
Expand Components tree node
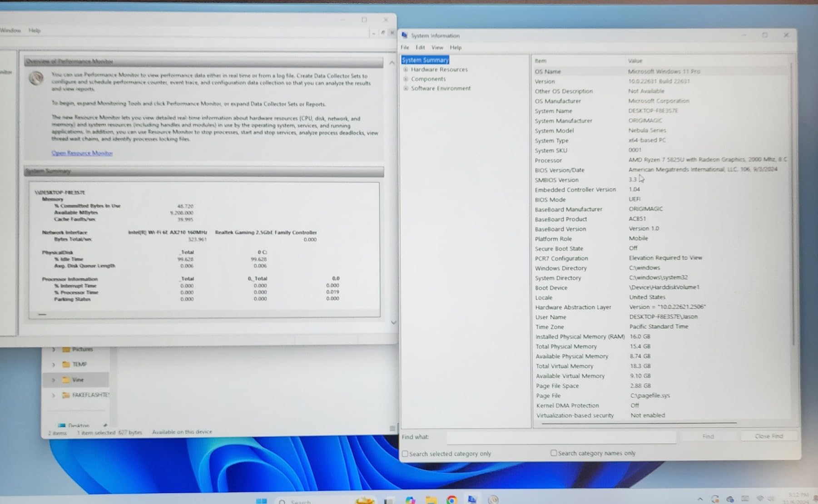[x=406, y=79]
